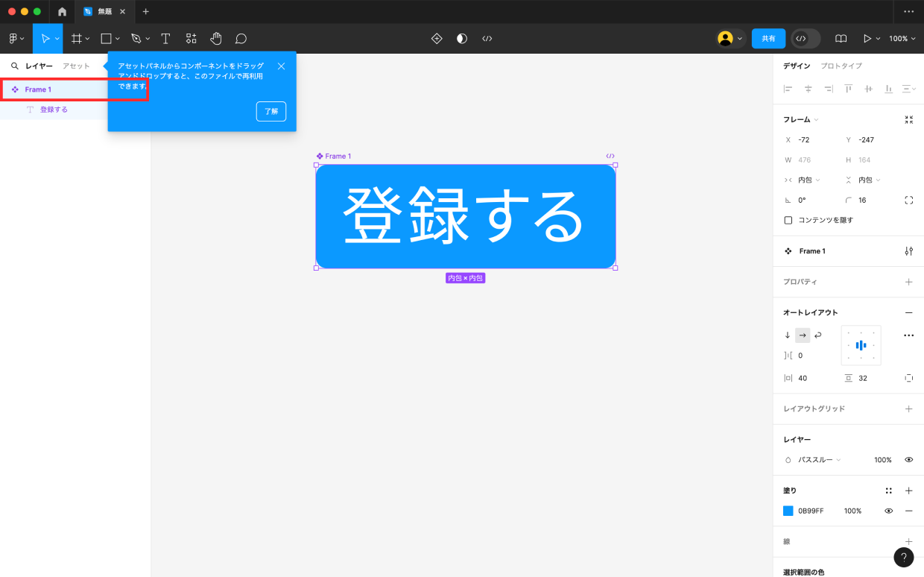Click the create component diamond icon

pyautogui.click(x=437, y=38)
